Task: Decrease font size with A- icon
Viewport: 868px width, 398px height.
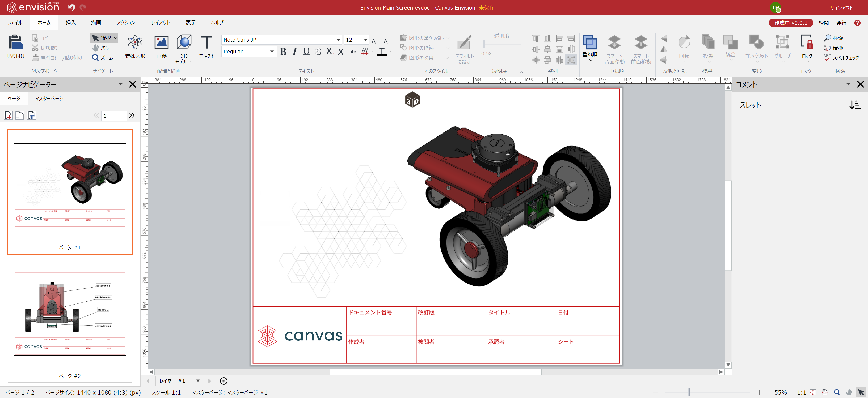Action: point(386,40)
